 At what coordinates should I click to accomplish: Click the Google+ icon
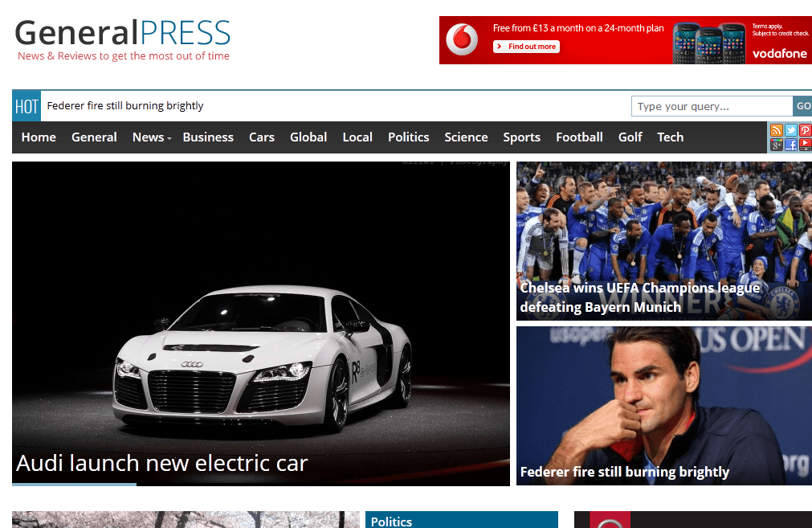(x=777, y=145)
